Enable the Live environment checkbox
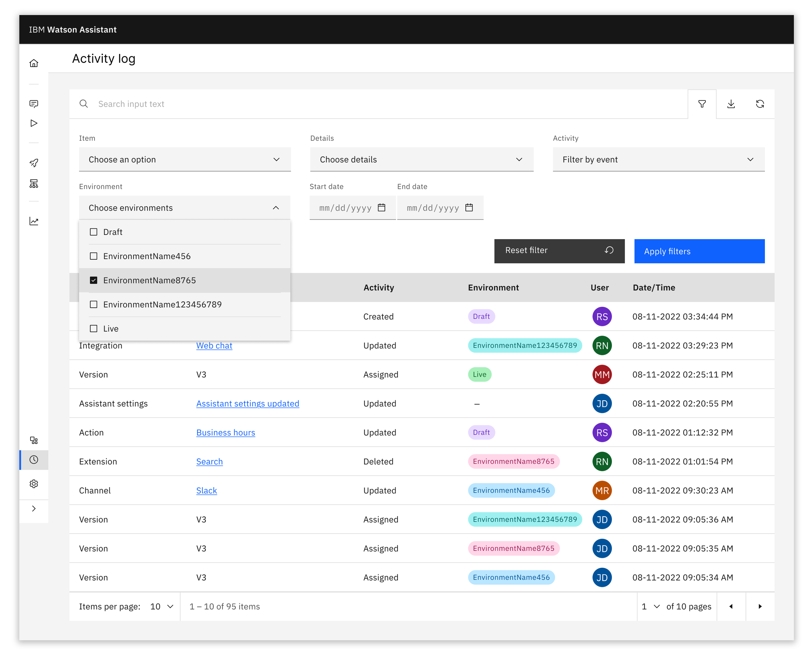Screen dimensions: 812x661 coord(94,328)
